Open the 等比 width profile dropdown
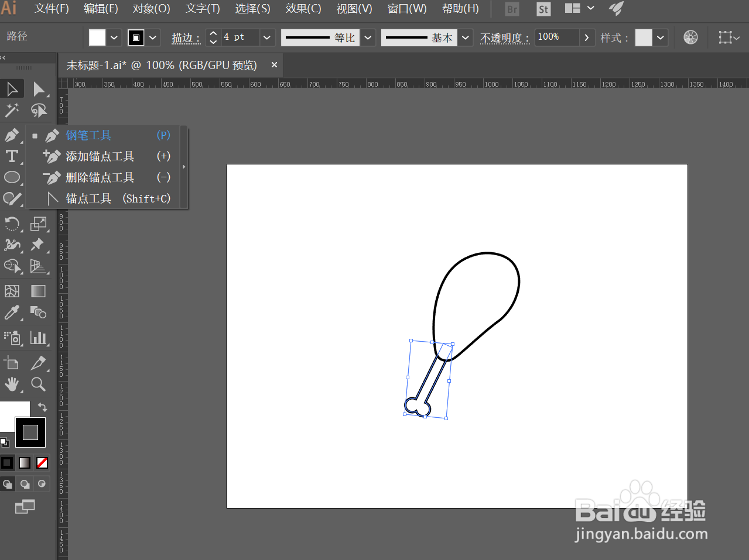The height and width of the screenshot is (560, 749). [x=368, y=37]
